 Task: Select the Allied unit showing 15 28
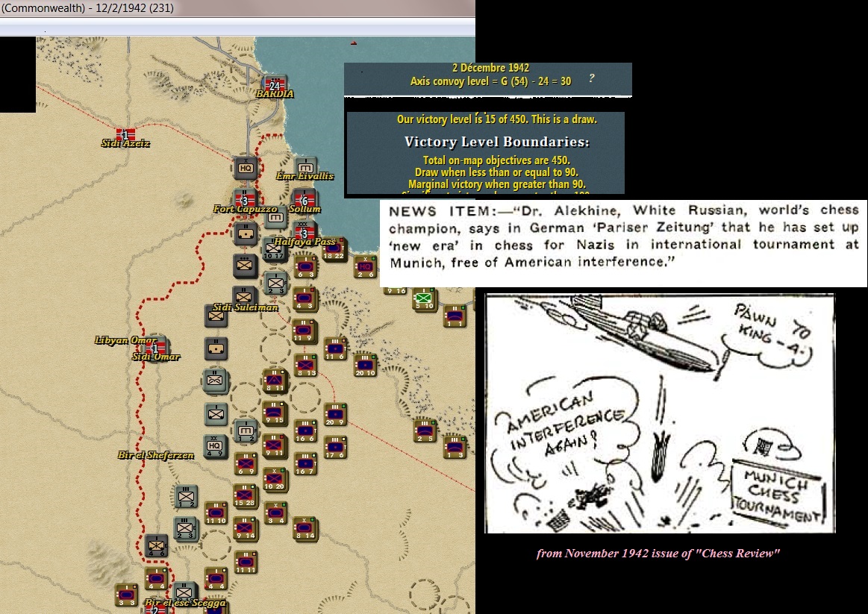pyautogui.click(x=244, y=495)
